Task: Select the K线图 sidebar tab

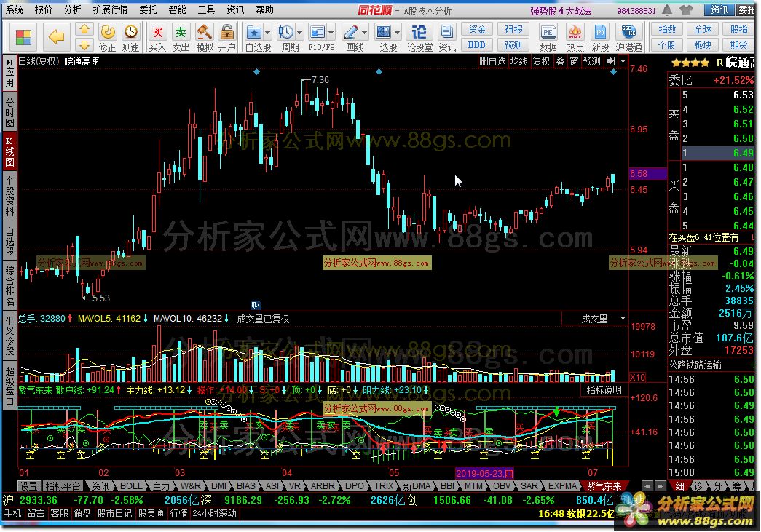Action: pyautogui.click(x=9, y=152)
